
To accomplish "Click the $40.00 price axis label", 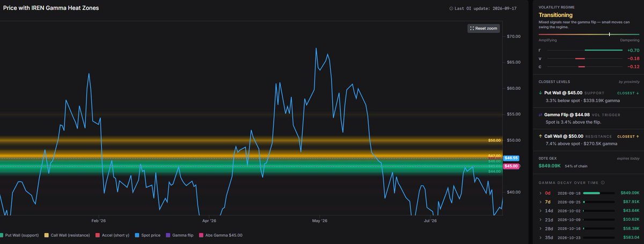I will pyautogui.click(x=514, y=192).
